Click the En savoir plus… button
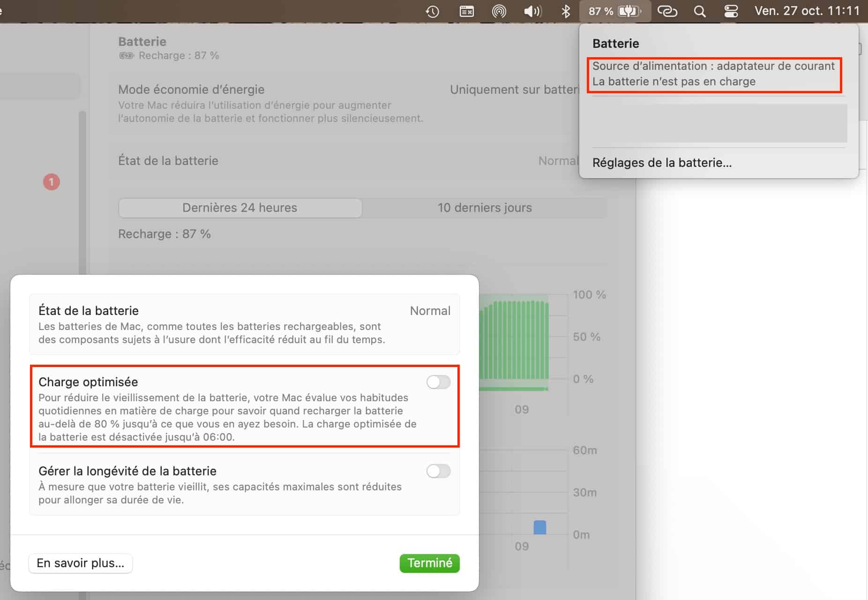This screenshot has width=868, height=600. [x=81, y=563]
